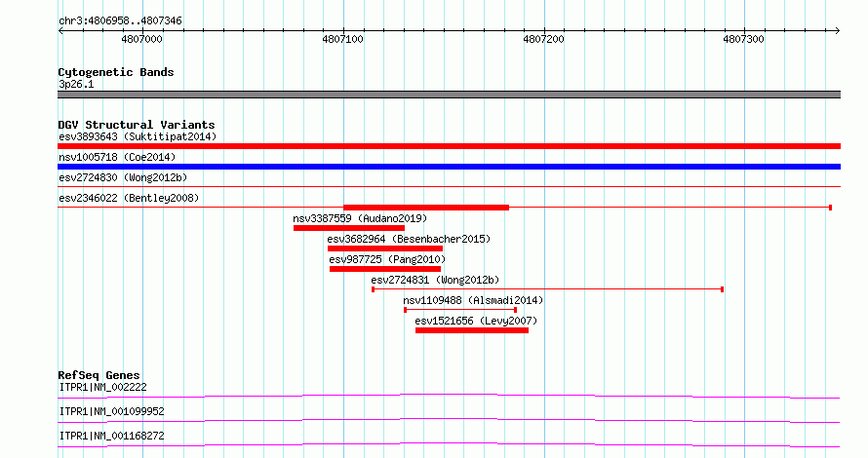
Task: Click the 3p26.1 band label
Action: tap(76, 84)
